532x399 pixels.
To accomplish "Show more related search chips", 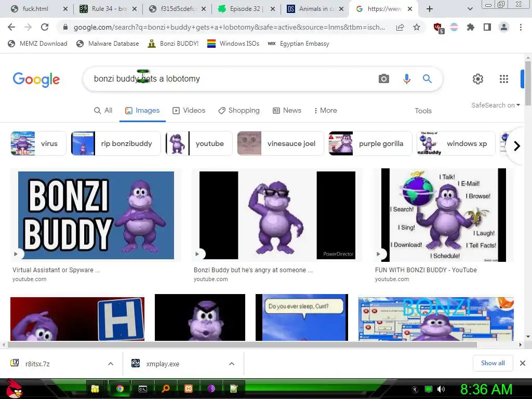I will (x=516, y=146).
